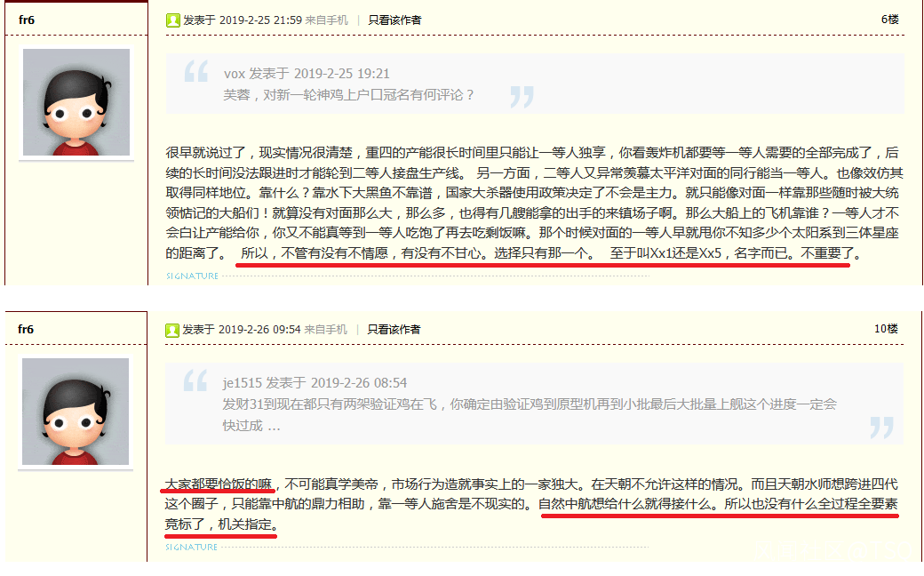Open fr6 username on the 6楼 post
The height and width of the screenshot is (576, 924).
pos(27,20)
